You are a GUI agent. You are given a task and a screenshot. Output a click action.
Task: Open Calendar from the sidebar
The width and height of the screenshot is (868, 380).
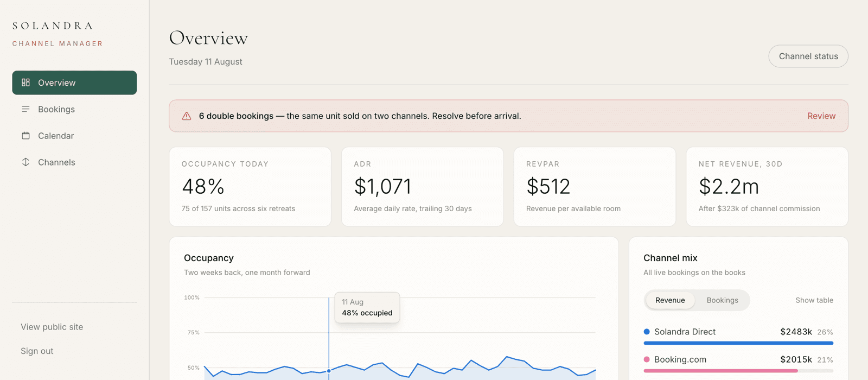(x=74, y=136)
